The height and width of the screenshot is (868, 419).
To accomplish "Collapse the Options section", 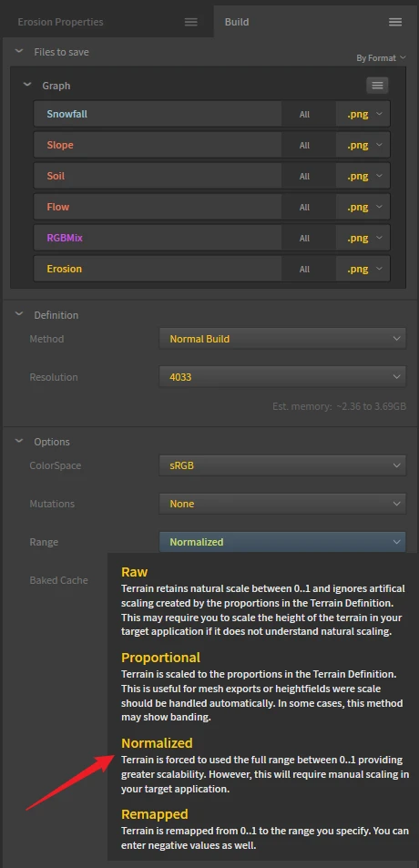I will click(19, 441).
